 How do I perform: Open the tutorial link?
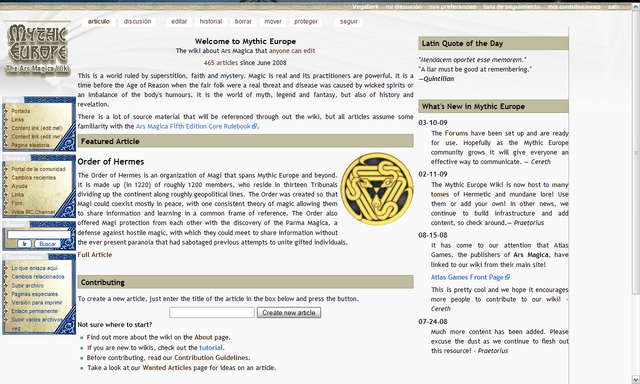pos(211,348)
